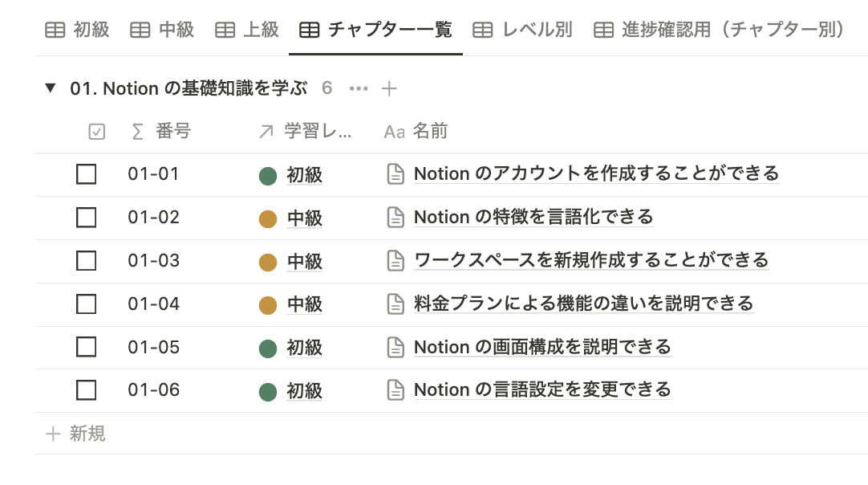This screenshot has height=485, width=868.
Task: Click the number cell 01-05
Action: (x=153, y=347)
